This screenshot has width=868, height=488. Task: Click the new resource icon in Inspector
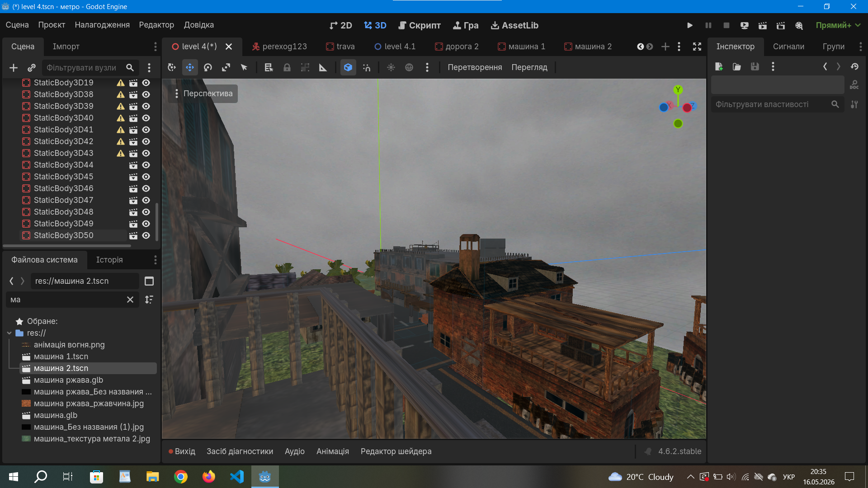[719, 67]
